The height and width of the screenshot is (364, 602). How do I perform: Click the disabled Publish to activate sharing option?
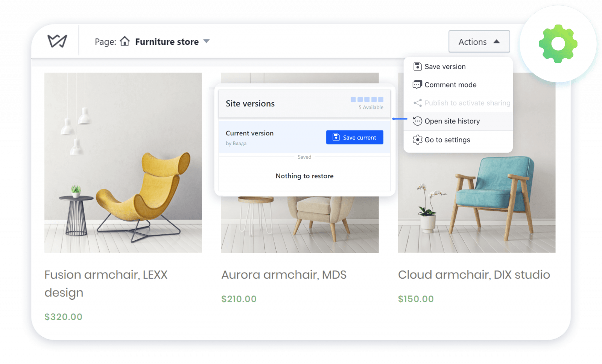(467, 103)
